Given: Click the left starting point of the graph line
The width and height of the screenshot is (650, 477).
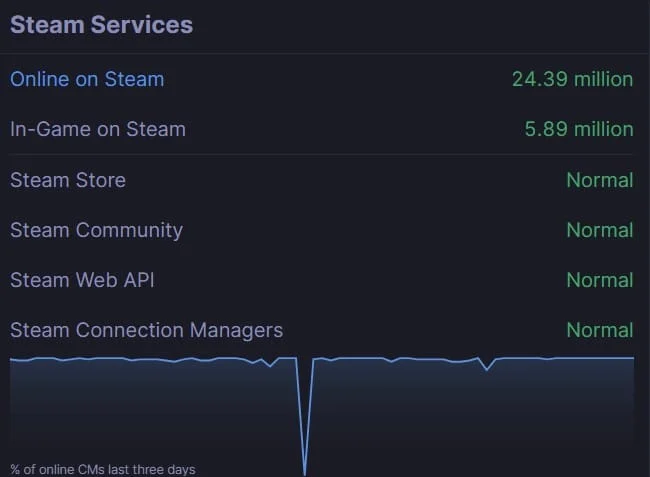Looking at the screenshot, I should click(11, 359).
